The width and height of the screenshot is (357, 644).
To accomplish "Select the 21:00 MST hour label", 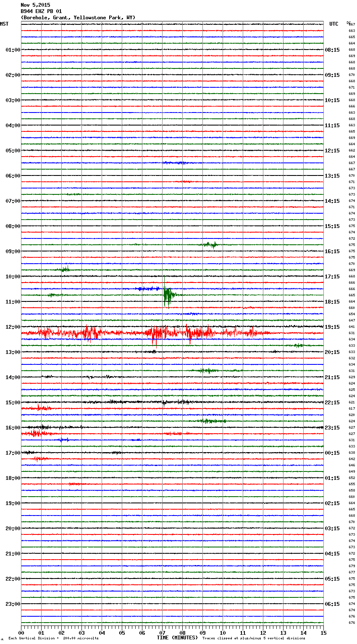I will [x=13, y=554].
